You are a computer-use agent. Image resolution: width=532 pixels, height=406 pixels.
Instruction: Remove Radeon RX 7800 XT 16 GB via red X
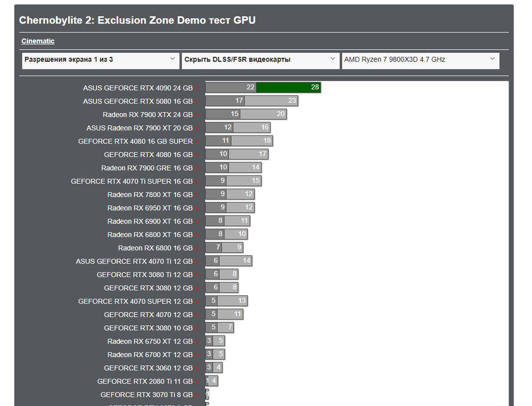click(x=197, y=195)
